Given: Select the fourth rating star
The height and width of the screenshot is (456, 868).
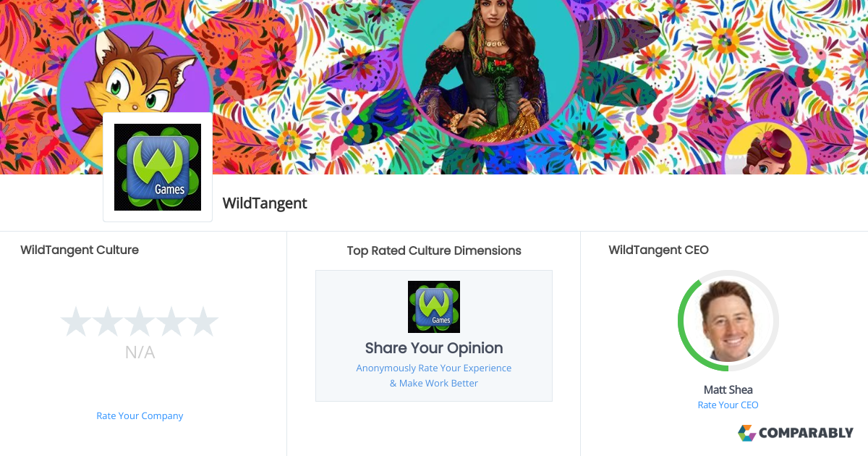Looking at the screenshot, I should (x=171, y=321).
